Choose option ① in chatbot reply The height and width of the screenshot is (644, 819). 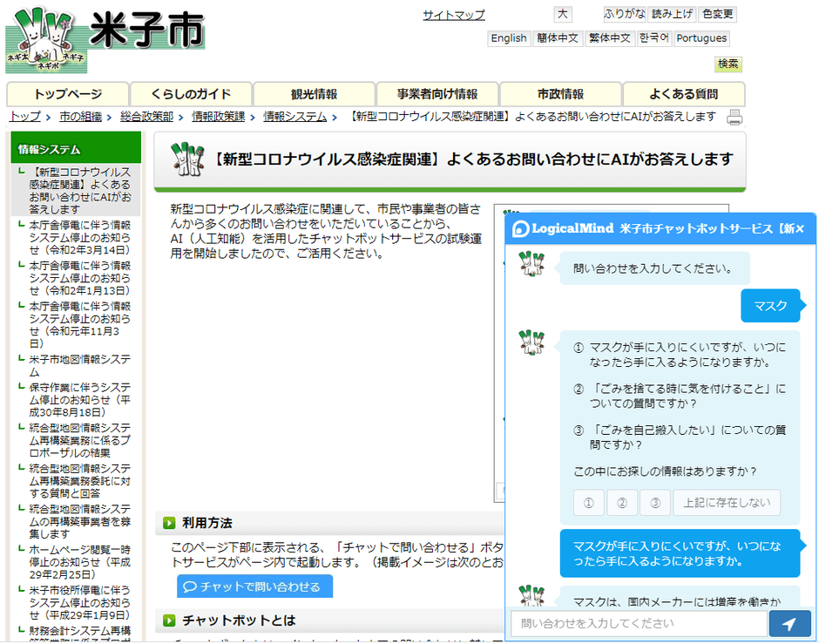589,503
